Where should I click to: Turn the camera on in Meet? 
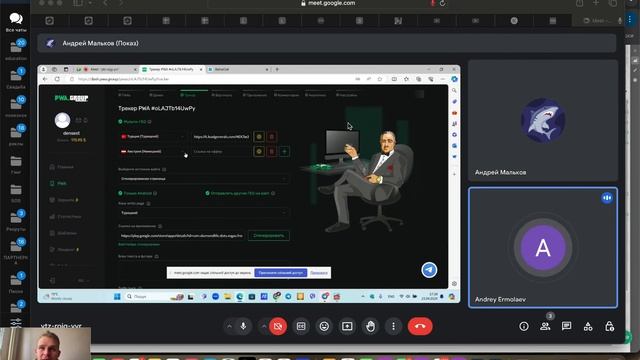(278, 326)
